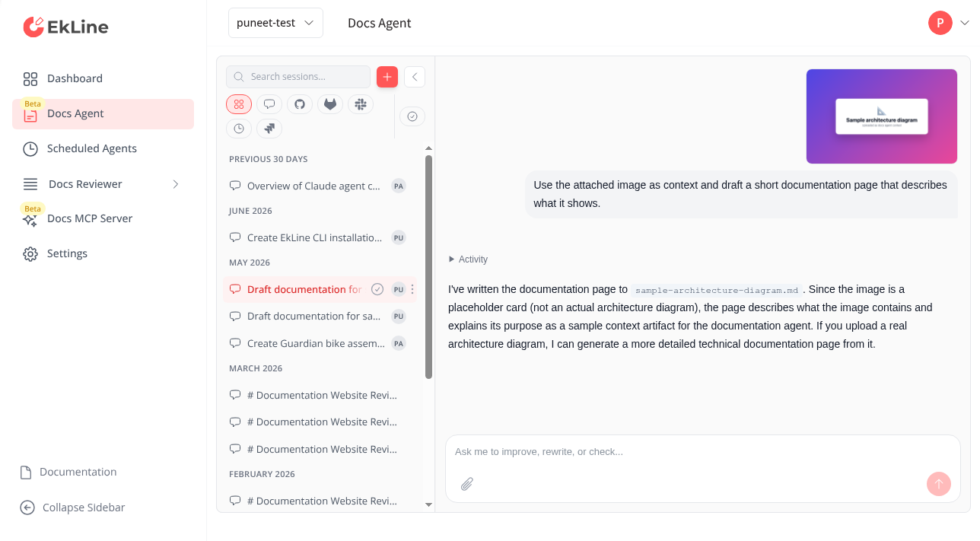This screenshot has height=541, width=980.
Task: Select the highlighted Draft documentation session
Action: tap(320, 289)
